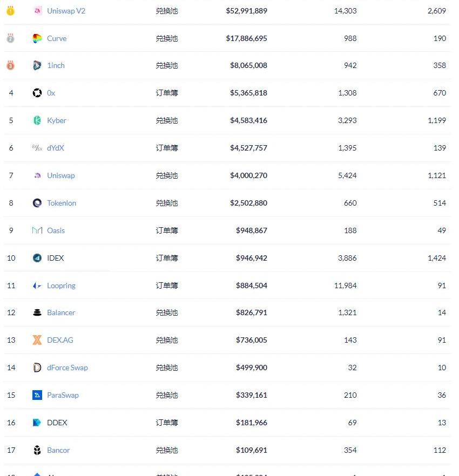Click the Bancor logo icon
Viewport: 459px width, 476px height.
click(37, 450)
